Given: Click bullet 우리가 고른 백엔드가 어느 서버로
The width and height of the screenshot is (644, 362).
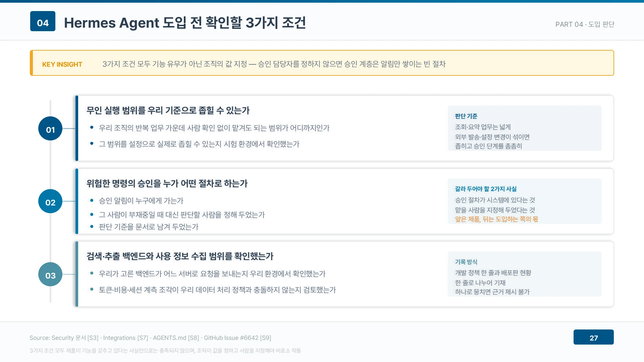Looking at the screenshot, I should pyautogui.click(x=212, y=274).
